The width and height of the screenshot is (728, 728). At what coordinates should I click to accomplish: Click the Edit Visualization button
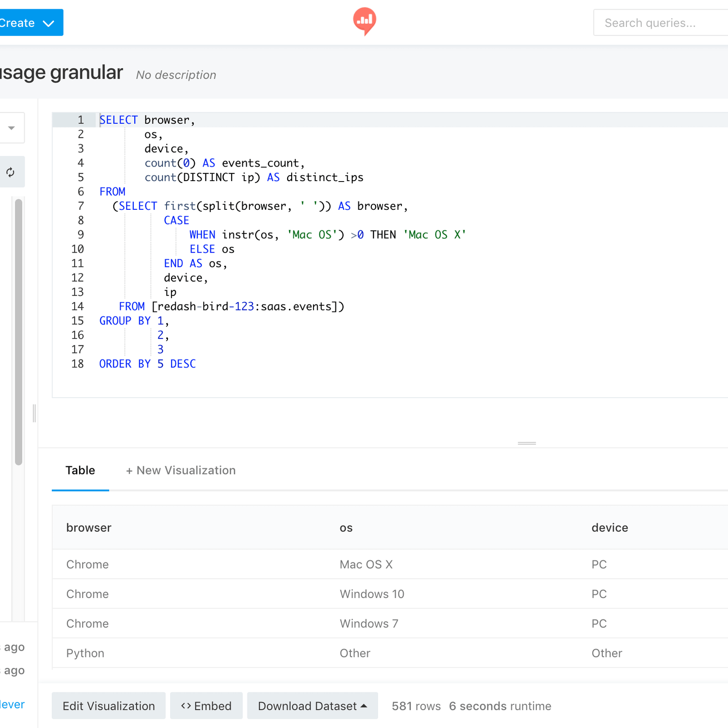click(x=109, y=706)
